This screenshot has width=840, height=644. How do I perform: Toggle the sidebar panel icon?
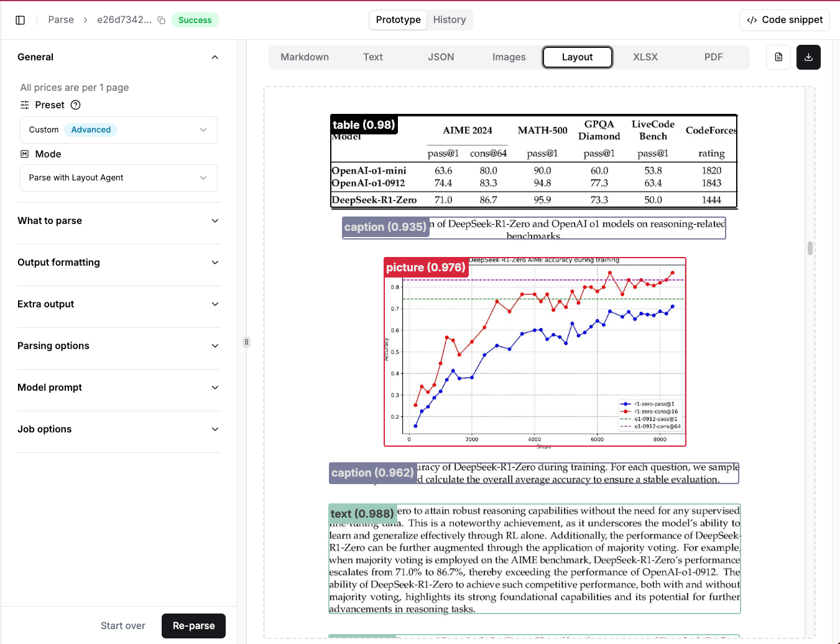pos(20,20)
